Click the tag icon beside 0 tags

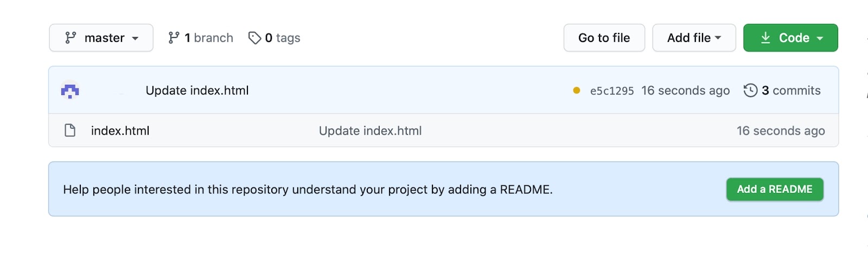254,38
